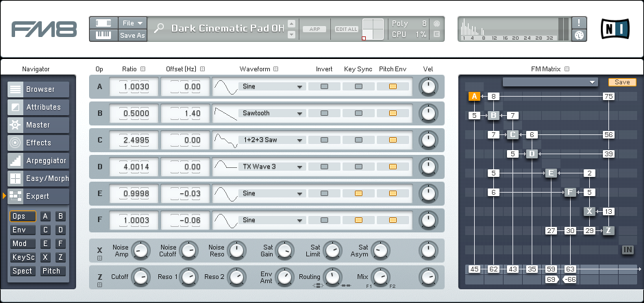Select the Mod tab in Expert section
The image size is (644, 303).
coord(23,243)
